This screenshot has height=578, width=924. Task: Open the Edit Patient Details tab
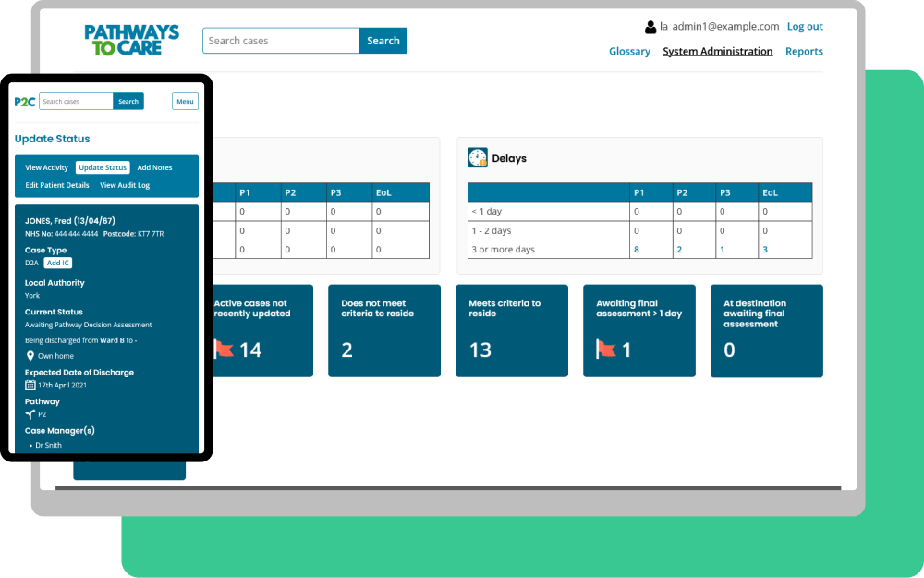[57, 185]
